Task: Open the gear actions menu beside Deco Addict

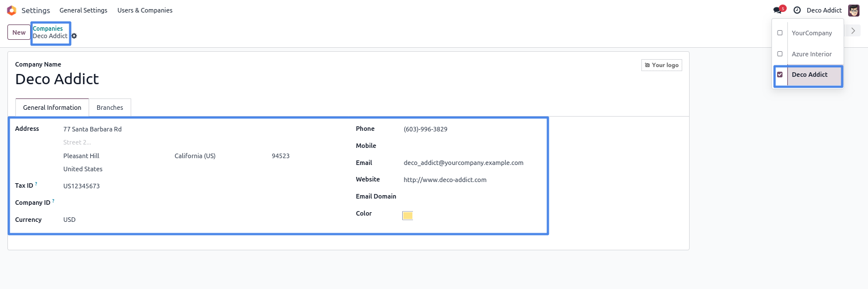Action: [x=74, y=36]
